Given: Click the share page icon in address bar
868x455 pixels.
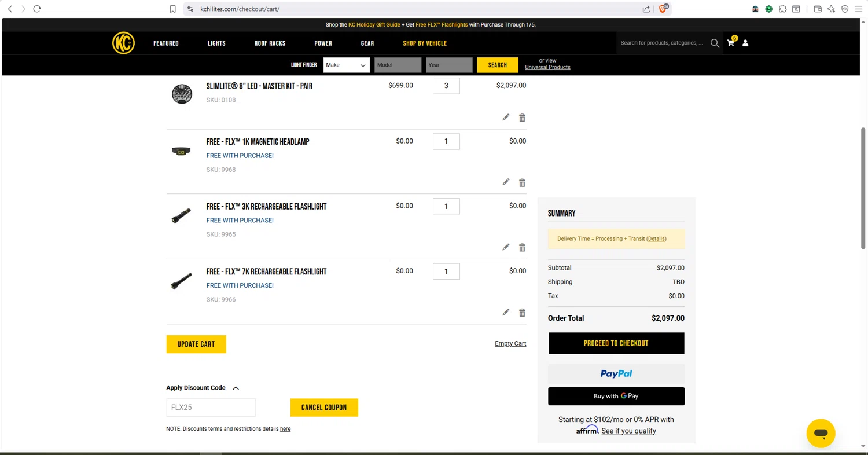Looking at the screenshot, I should (646, 9).
